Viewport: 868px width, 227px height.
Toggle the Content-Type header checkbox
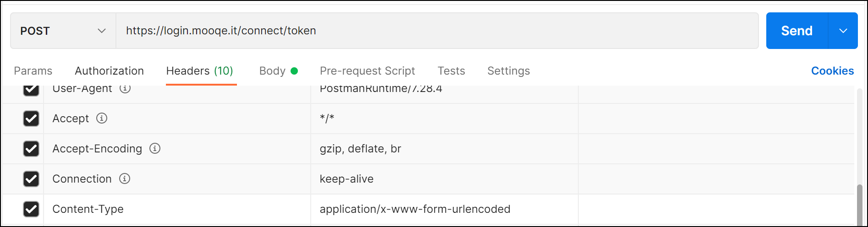pos(31,209)
